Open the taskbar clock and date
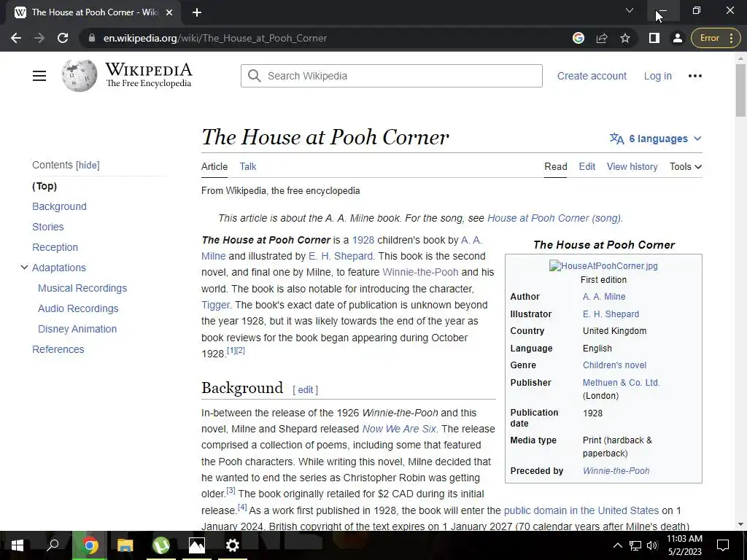Viewport: 747px width, 560px height. 684,545
